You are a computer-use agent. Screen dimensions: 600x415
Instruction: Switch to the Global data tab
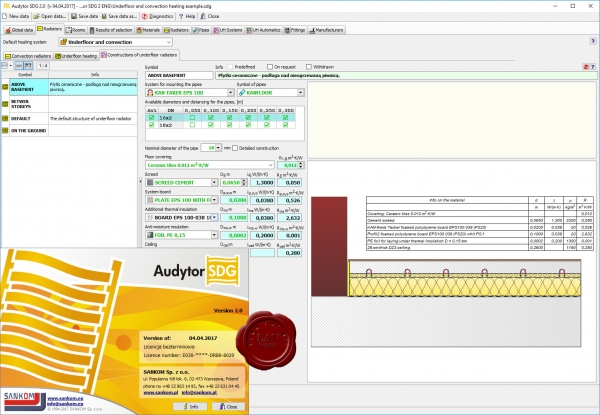pos(19,30)
